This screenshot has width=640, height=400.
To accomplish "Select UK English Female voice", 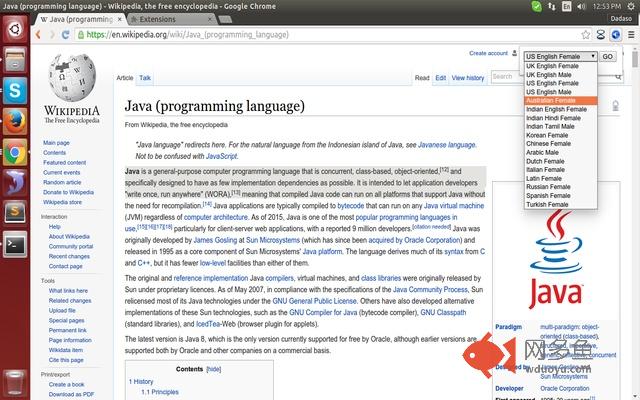I will (x=560, y=66).
